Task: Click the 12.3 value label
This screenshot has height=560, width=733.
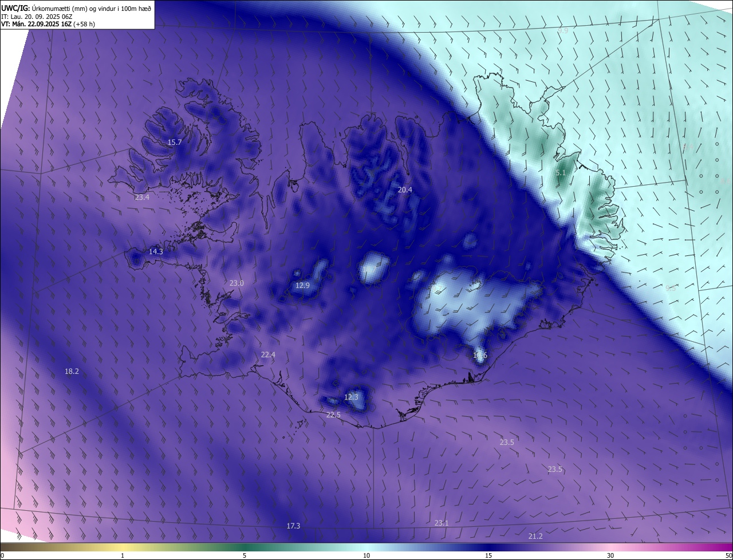Action: tap(351, 397)
